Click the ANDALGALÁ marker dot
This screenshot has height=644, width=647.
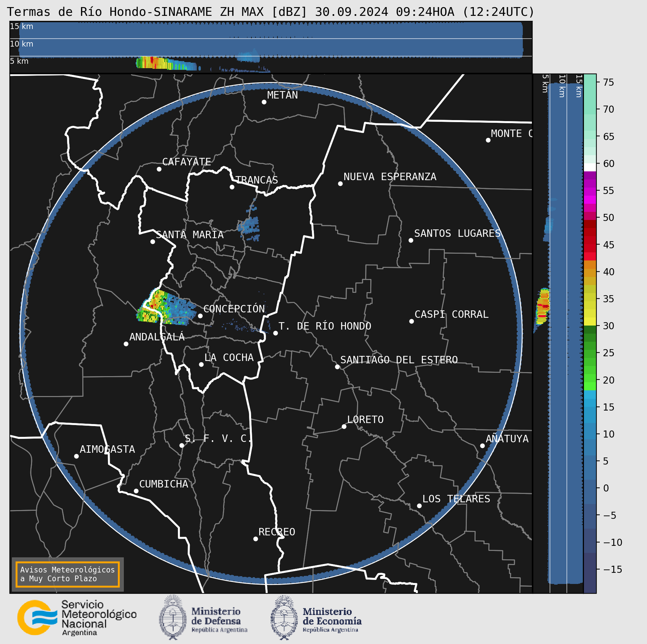pos(126,344)
